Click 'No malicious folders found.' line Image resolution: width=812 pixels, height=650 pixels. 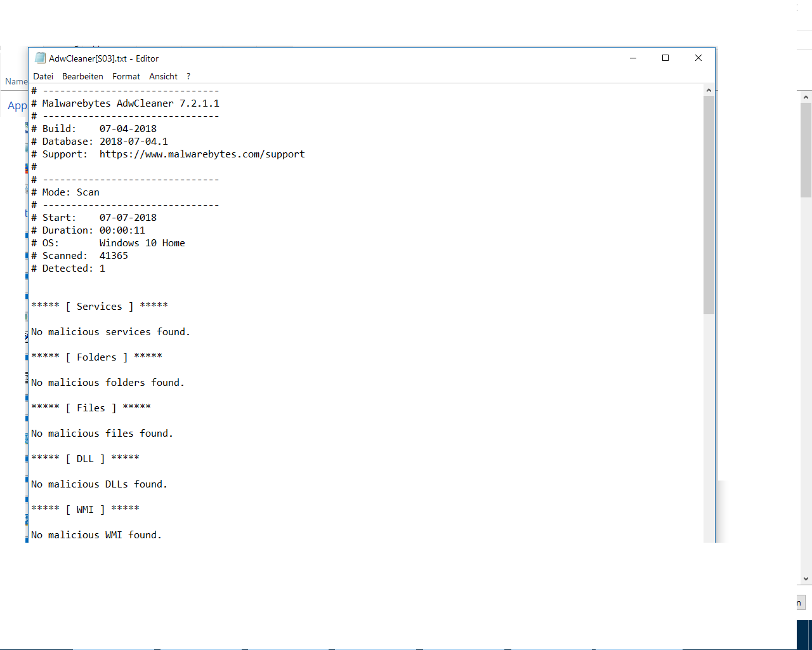pos(108,382)
